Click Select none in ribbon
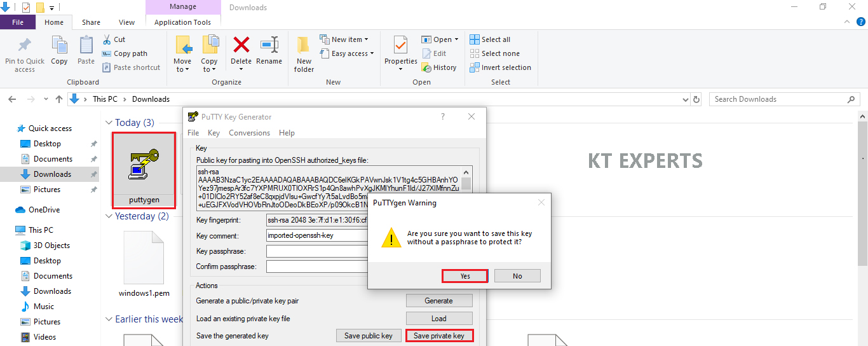Screen dimensions: 868x346 point(494,53)
